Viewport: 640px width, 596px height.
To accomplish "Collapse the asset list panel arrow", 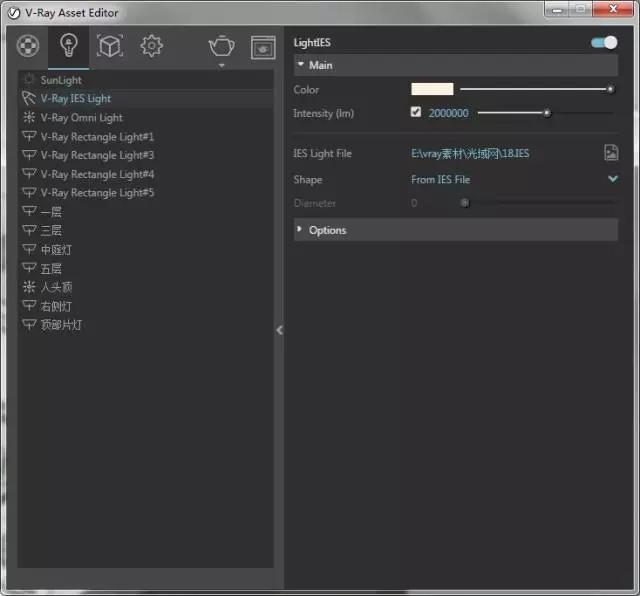I will tap(280, 330).
